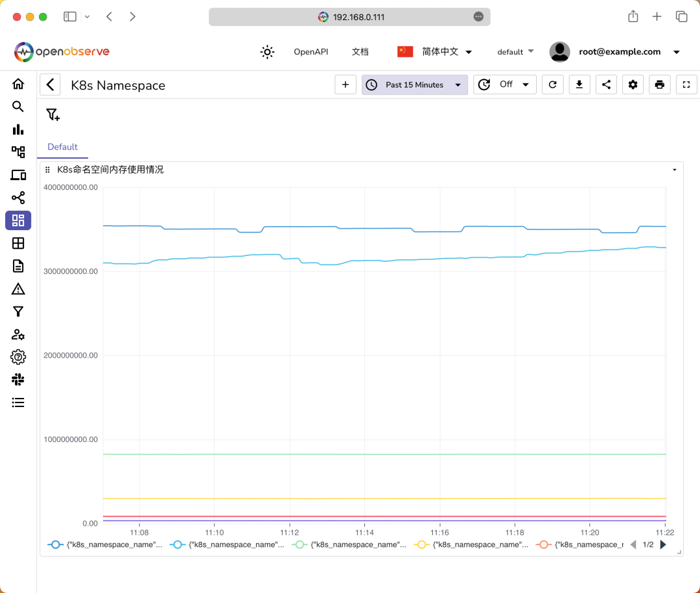Toggle yellow legend series visibility

[x=471, y=545]
